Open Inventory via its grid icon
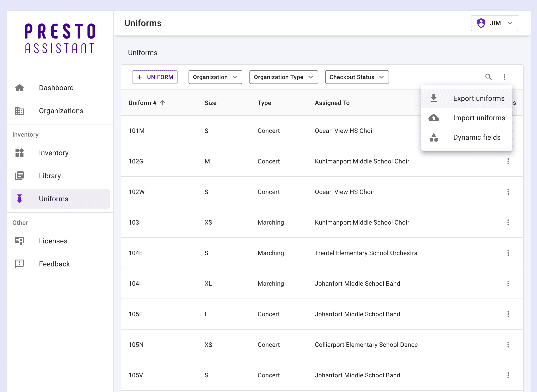 [x=19, y=153]
